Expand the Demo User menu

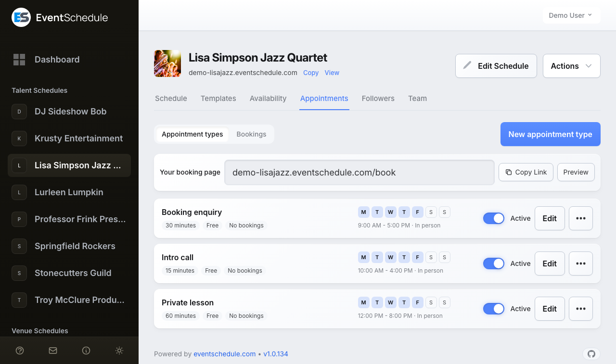click(x=571, y=15)
